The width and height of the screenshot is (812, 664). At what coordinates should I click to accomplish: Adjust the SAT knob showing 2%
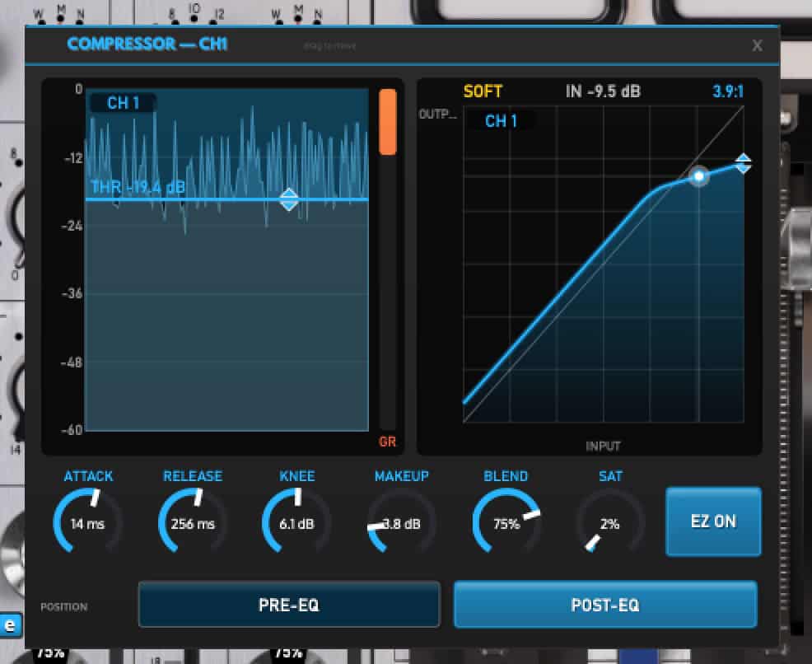(610, 522)
